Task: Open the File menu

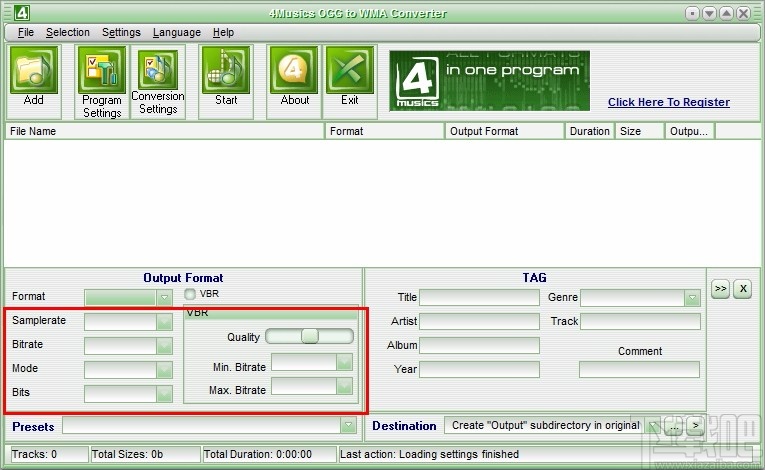Action: pos(26,32)
